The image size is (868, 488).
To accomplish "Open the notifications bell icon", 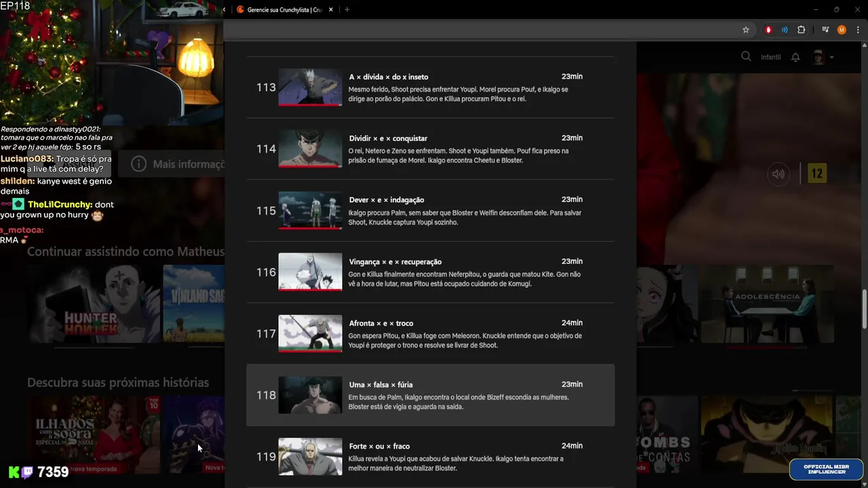I will 796,57.
